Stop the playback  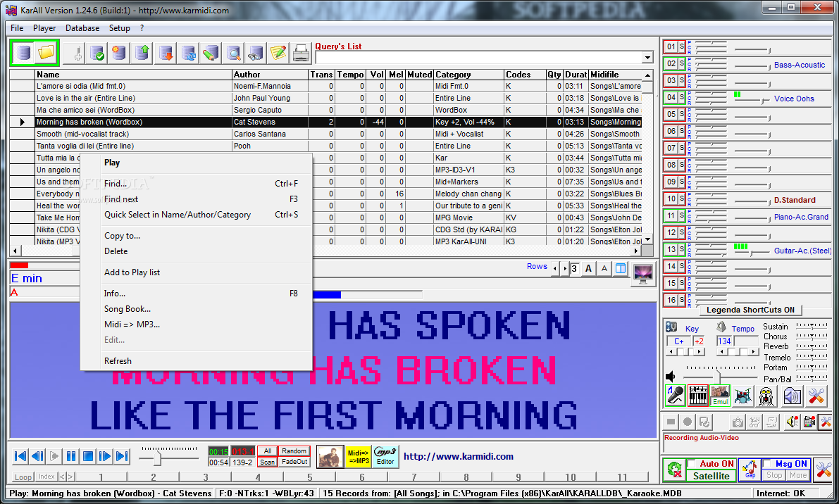coord(88,456)
